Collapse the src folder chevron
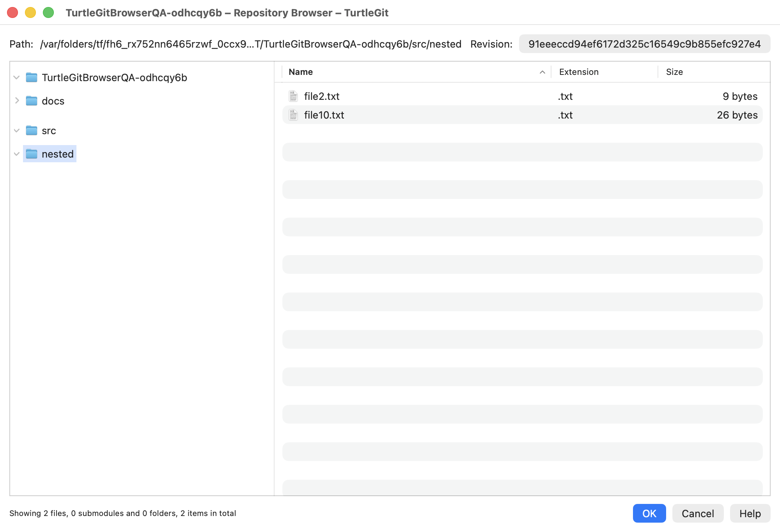The image size is (780, 532). [x=16, y=131]
